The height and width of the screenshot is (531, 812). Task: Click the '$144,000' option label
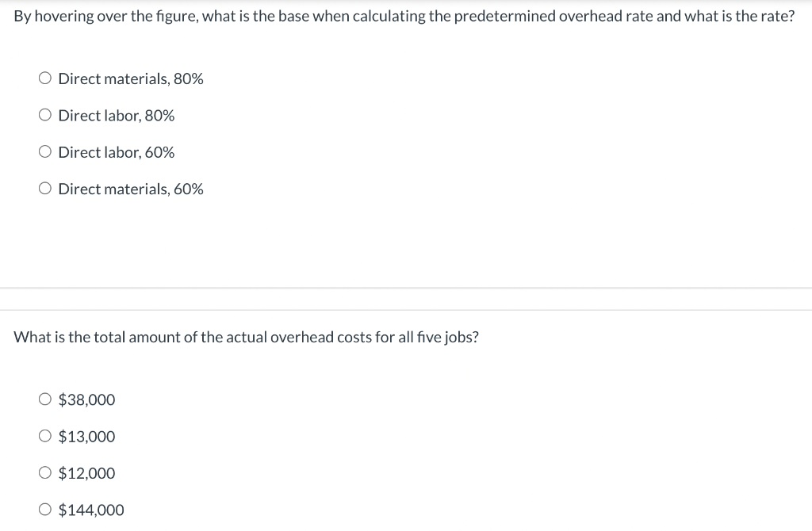point(91,510)
